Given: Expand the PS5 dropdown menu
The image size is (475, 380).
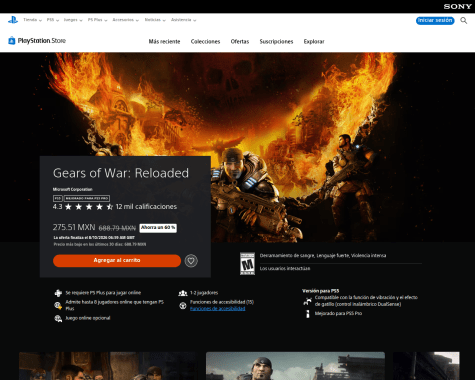Looking at the screenshot, I should [53, 20].
